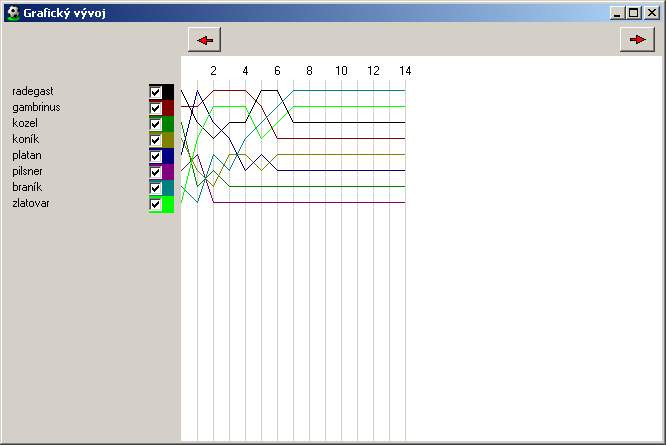This screenshot has width=666, height=445.
Task: Close the Grafický vývoj window
Action: (x=652, y=13)
